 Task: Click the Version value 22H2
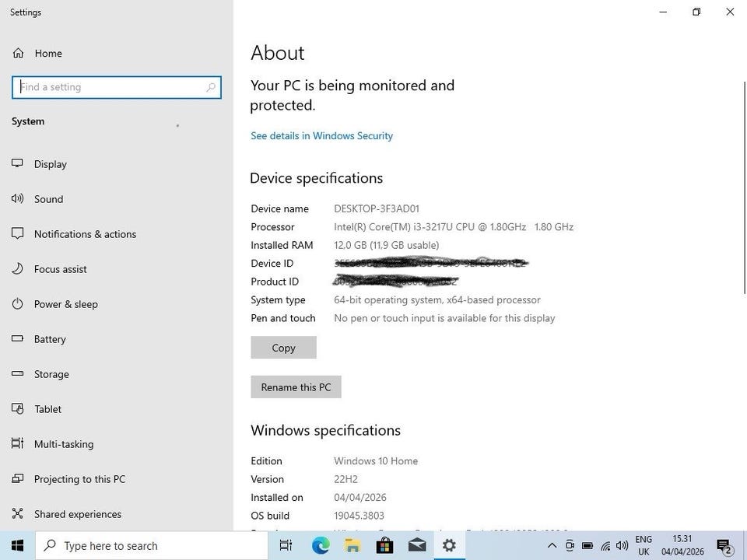click(x=345, y=479)
